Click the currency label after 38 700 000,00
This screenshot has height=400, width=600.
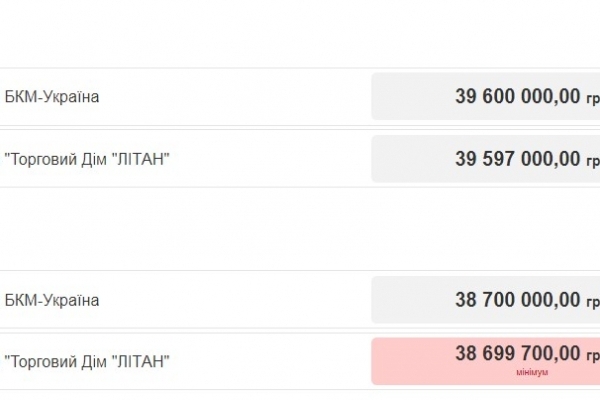click(x=592, y=301)
